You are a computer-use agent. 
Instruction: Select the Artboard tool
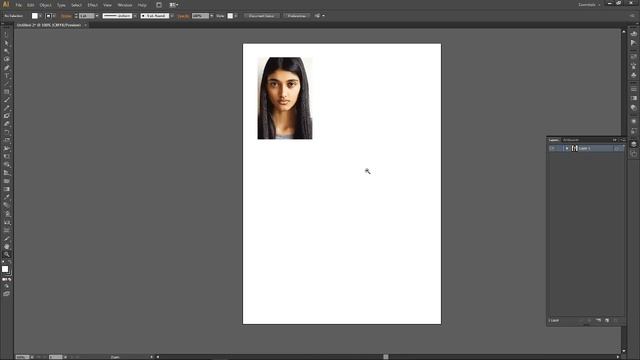coord(7,231)
